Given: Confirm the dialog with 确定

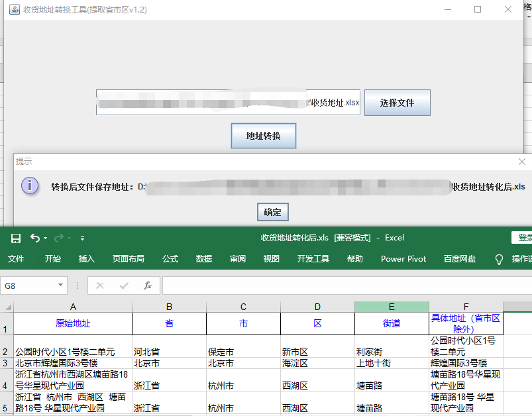Looking at the screenshot, I should (272, 212).
